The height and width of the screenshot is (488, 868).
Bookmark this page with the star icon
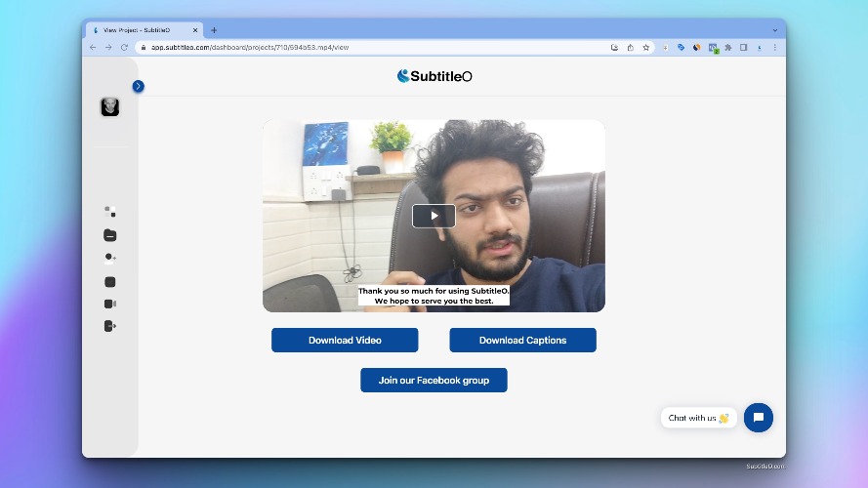coord(646,48)
